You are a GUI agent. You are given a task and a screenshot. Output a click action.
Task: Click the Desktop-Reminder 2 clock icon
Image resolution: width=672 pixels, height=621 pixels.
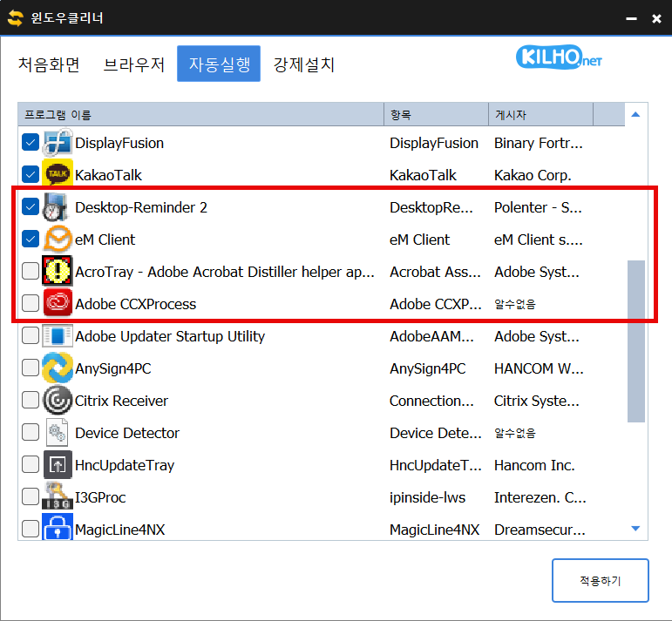tap(56, 207)
